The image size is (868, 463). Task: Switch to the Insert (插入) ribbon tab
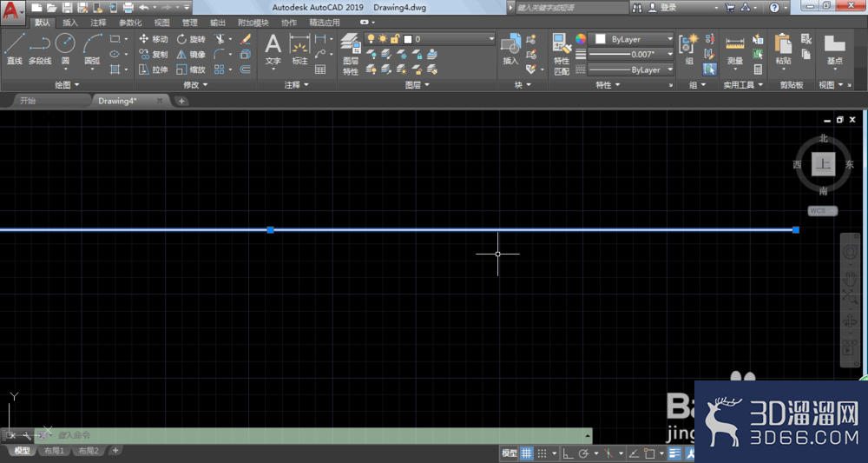70,23
